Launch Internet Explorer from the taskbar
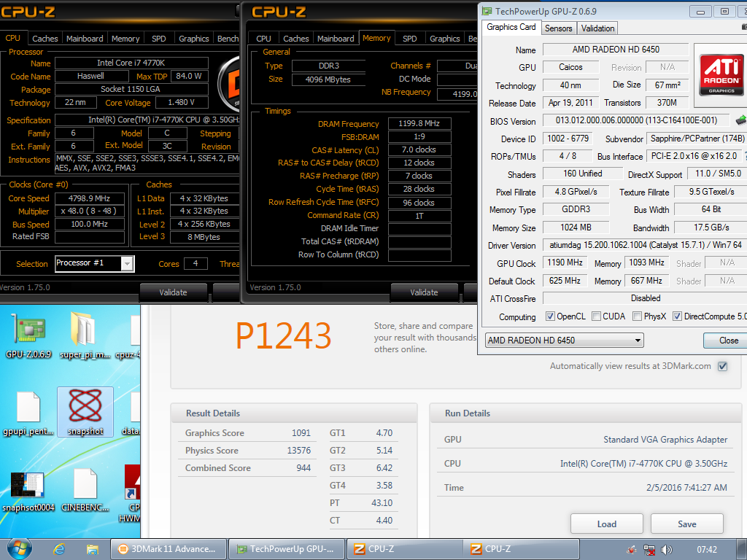Image resolution: width=747 pixels, height=560 pixels. click(x=60, y=548)
